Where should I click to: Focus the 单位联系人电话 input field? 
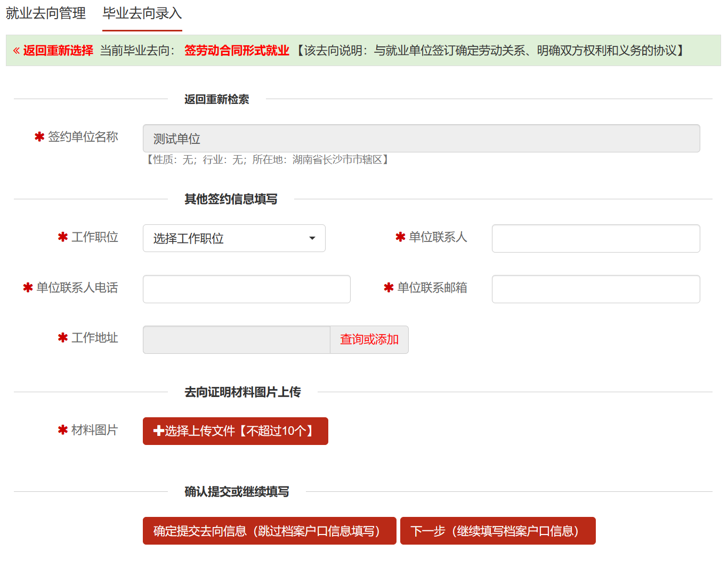[247, 289]
